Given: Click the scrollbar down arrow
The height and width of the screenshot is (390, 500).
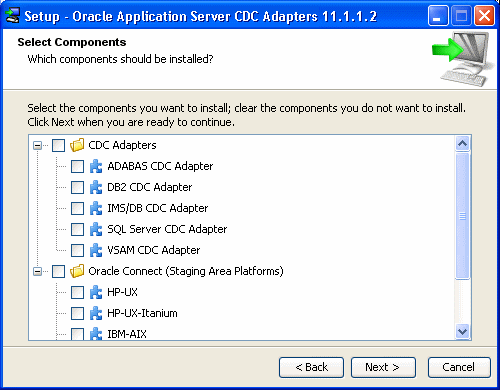Looking at the screenshot, I should coord(462,331).
